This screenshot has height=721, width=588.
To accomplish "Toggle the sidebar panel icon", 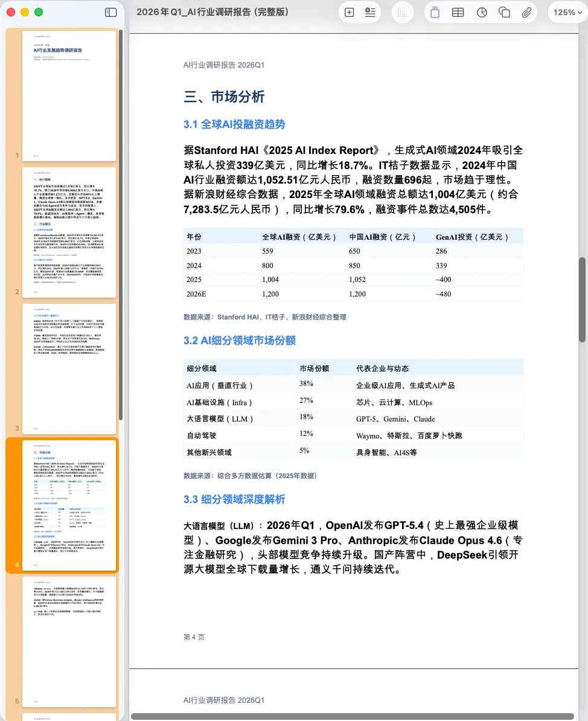I will (x=111, y=13).
